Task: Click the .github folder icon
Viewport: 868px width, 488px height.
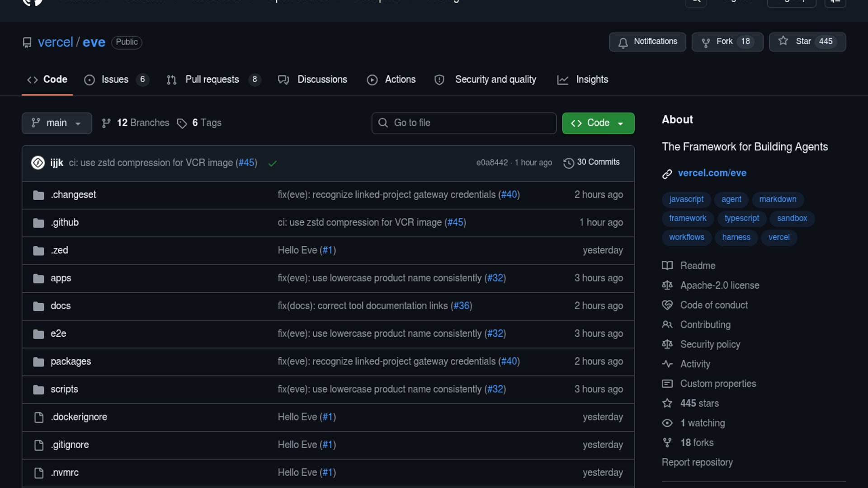Action: (x=38, y=223)
